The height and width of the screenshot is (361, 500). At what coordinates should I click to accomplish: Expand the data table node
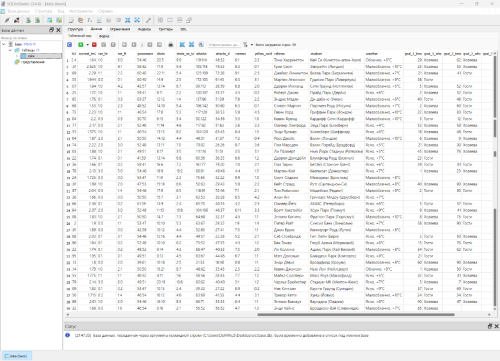pos(17,56)
